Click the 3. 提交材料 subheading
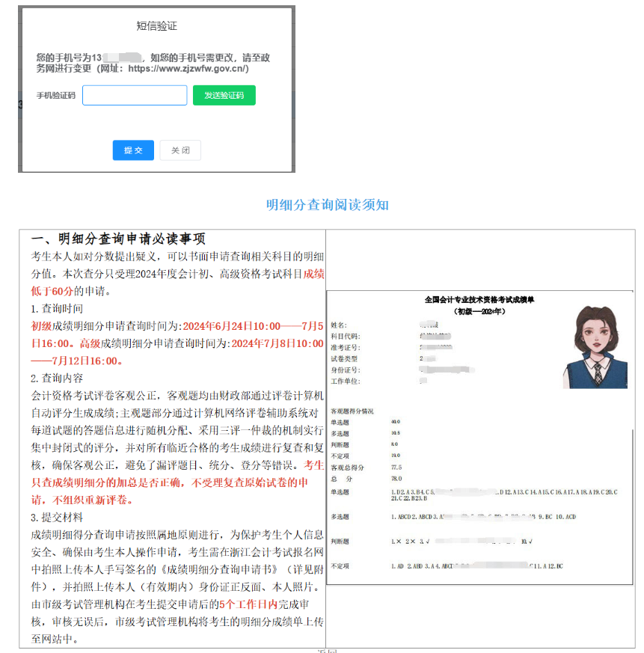Viewport: 644px width, 653px height. 57,518
